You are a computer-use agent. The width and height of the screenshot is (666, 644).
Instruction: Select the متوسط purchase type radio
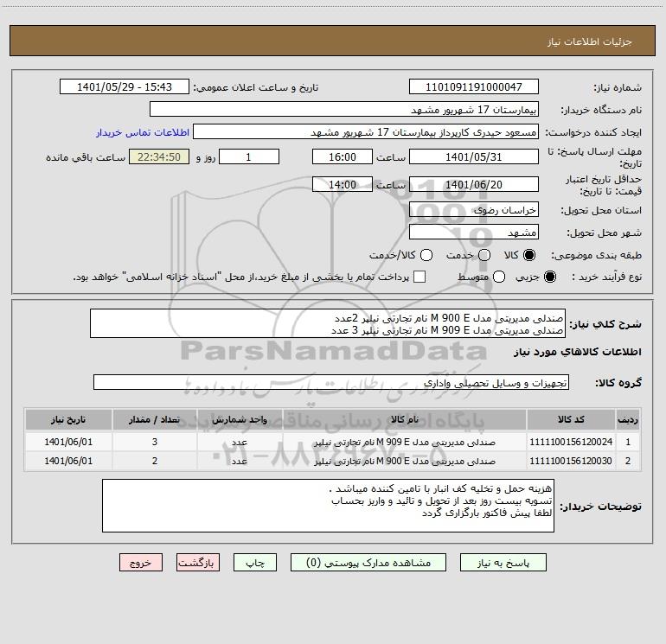(499, 277)
